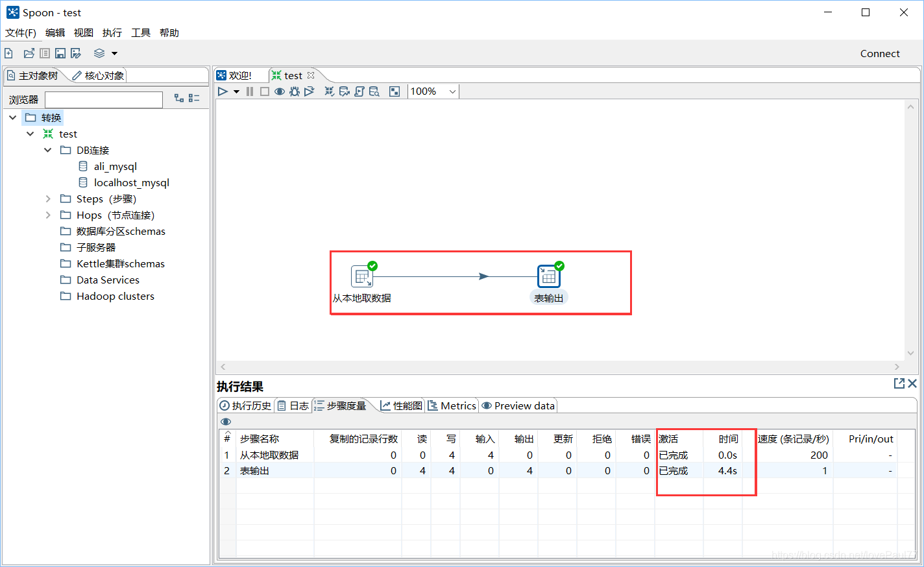This screenshot has width=924, height=567.
Task: Click the hop arrow between steps
Action: pos(483,276)
